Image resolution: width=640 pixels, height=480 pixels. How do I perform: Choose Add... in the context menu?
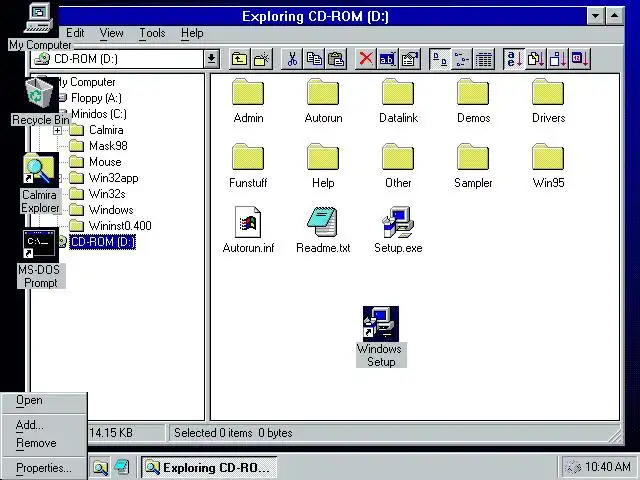(44, 425)
